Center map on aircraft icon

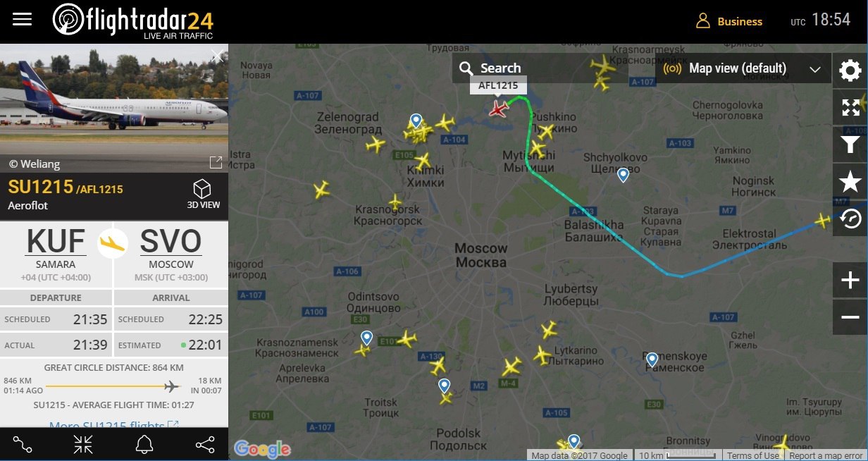click(83, 444)
